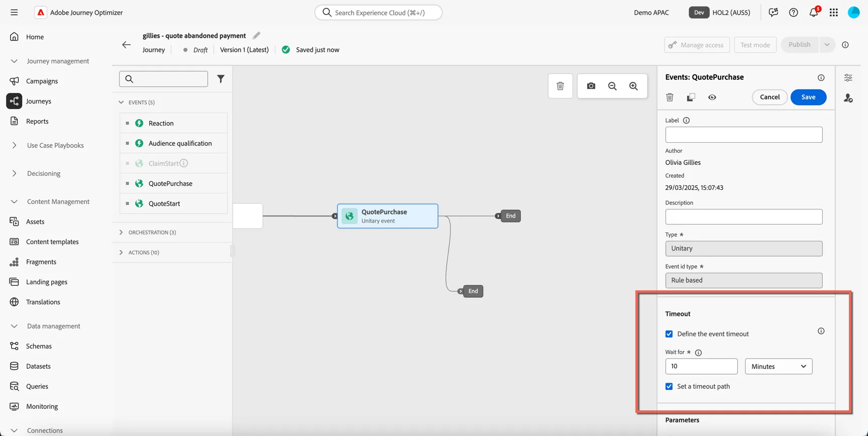Click the Cancel button
The width and height of the screenshot is (868, 436).
click(x=770, y=97)
